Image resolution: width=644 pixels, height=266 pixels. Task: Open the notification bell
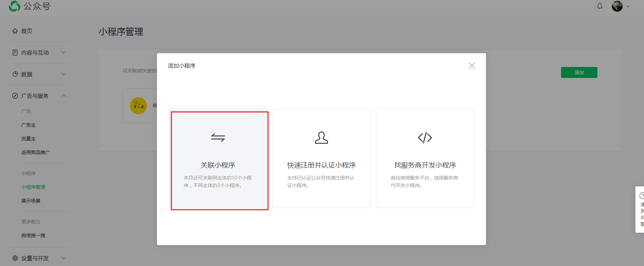(599, 6)
